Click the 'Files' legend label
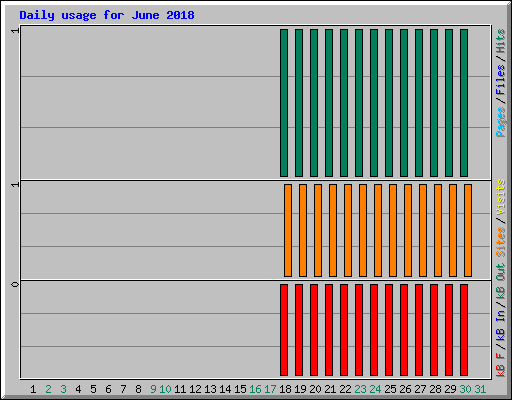This screenshot has width=512, height=400. pyautogui.click(x=500, y=80)
